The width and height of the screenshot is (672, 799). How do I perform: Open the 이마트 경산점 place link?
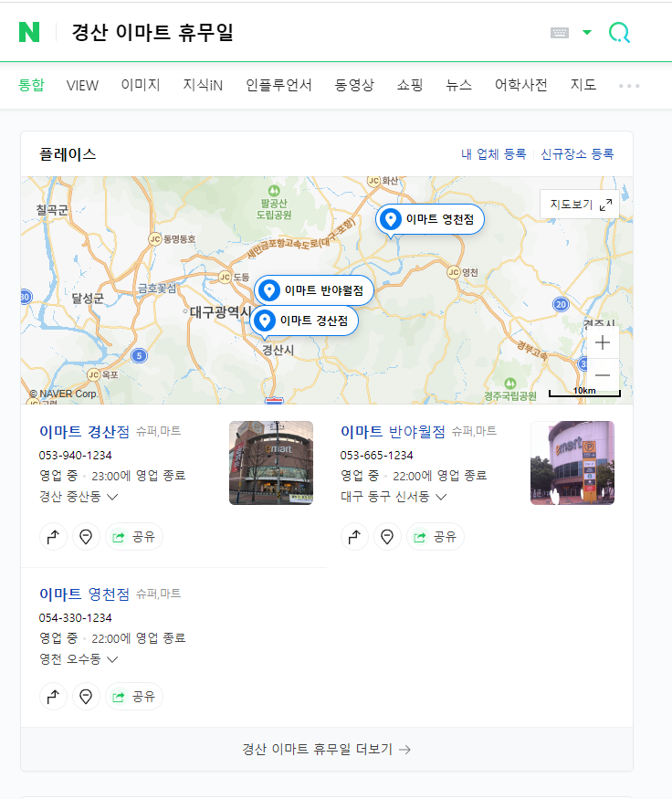[x=85, y=432]
